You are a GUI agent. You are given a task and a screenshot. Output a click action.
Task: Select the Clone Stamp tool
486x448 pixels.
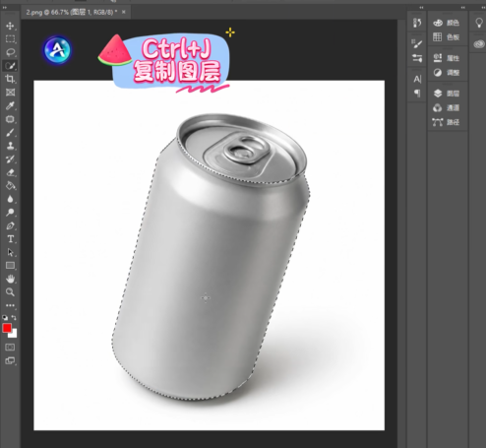(10, 146)
